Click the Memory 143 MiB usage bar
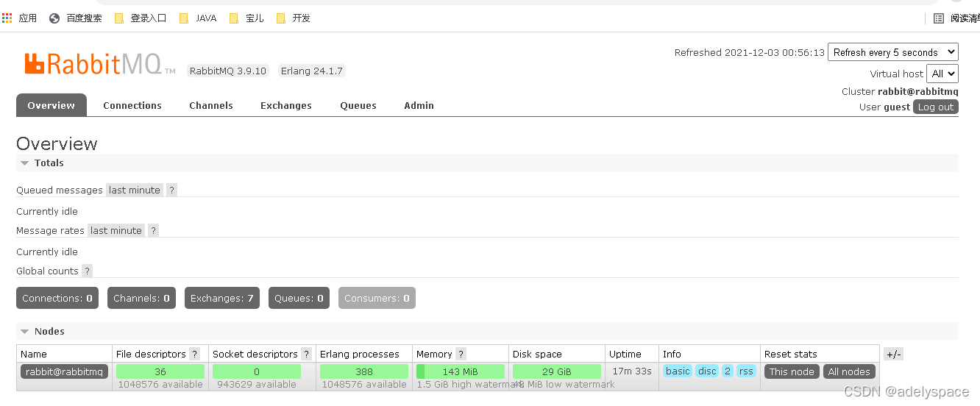 click(x=461, y=371)
